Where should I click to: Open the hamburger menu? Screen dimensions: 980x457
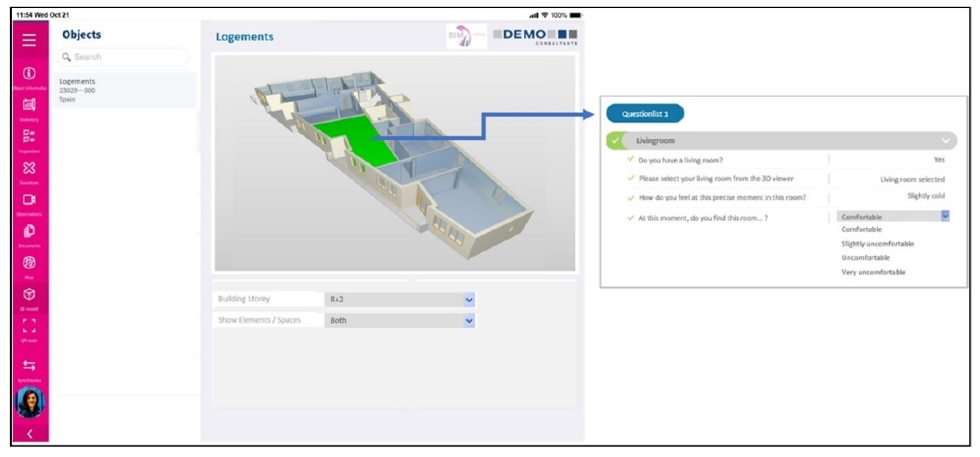coord(29,40)
